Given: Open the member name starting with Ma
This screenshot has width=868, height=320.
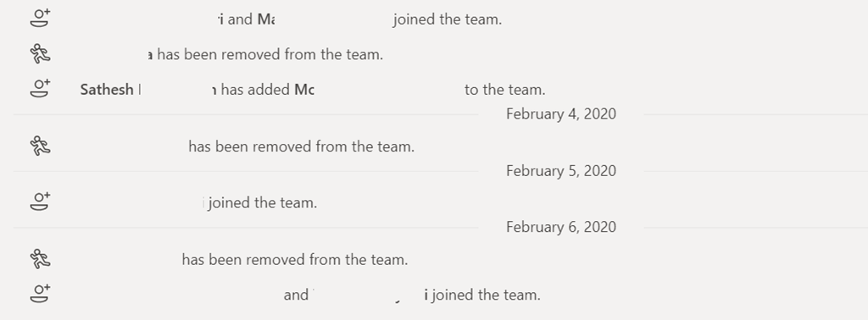Looking at the screenshot, I should (x=265, y=19).
